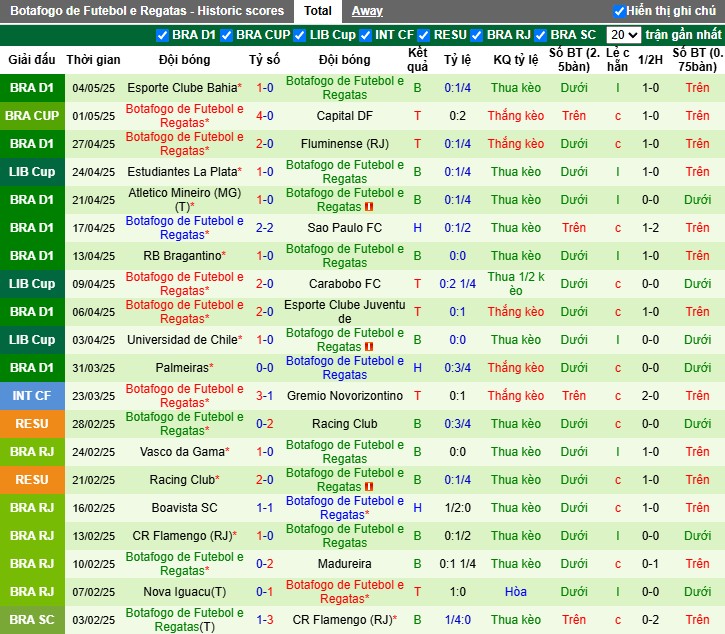725x634 pixels.
Task: Click the 'Tỷ số' column header
Action: tap(264, 60)
